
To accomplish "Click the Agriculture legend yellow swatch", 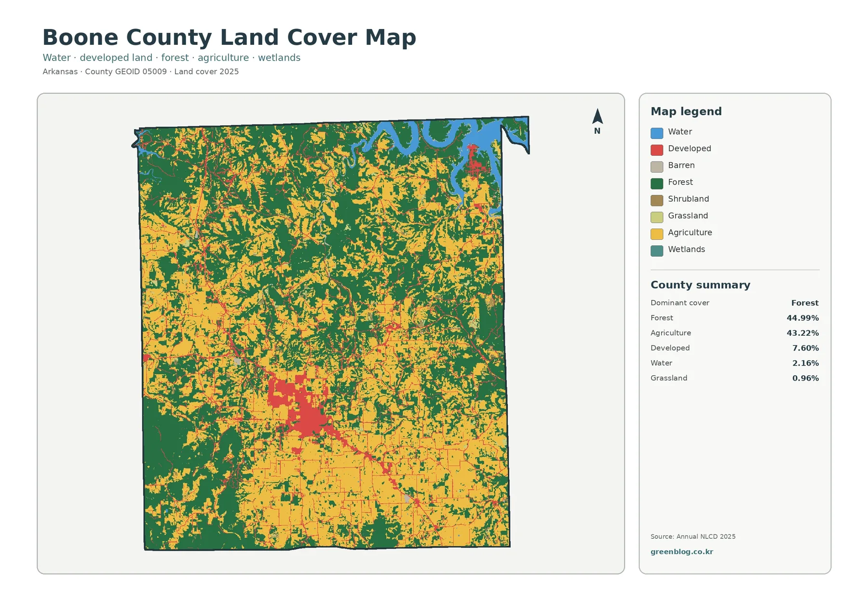I will pos(657,234).
